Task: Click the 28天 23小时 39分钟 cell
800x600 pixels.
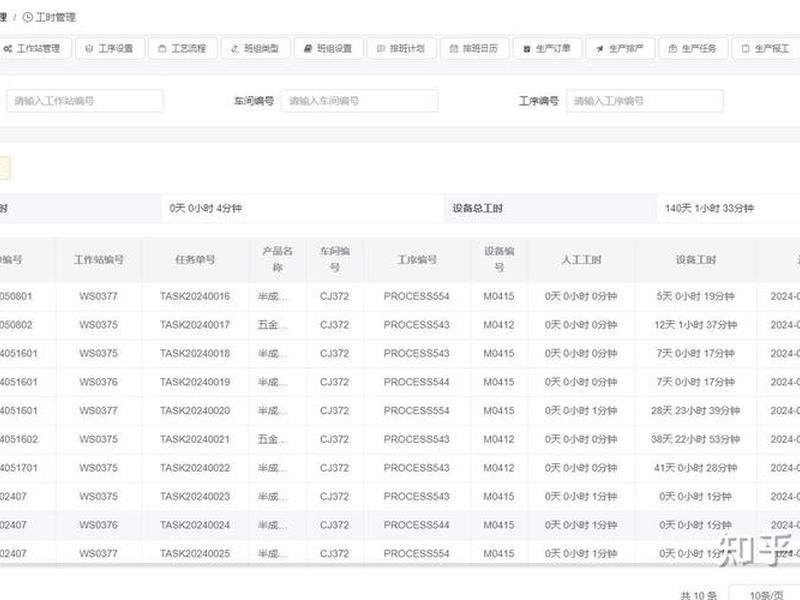Action: pyautogui.click(x=696, y=411)
